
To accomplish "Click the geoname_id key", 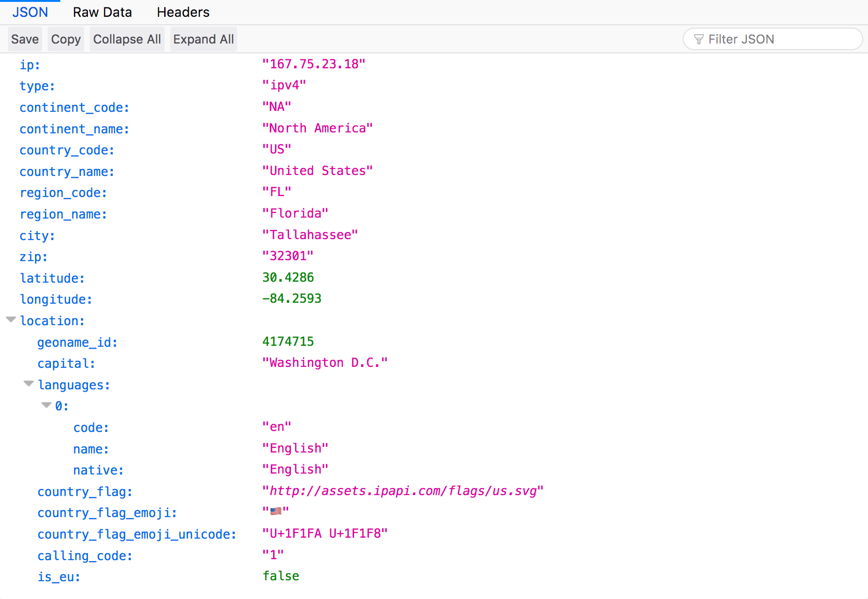I will [77, 343].
